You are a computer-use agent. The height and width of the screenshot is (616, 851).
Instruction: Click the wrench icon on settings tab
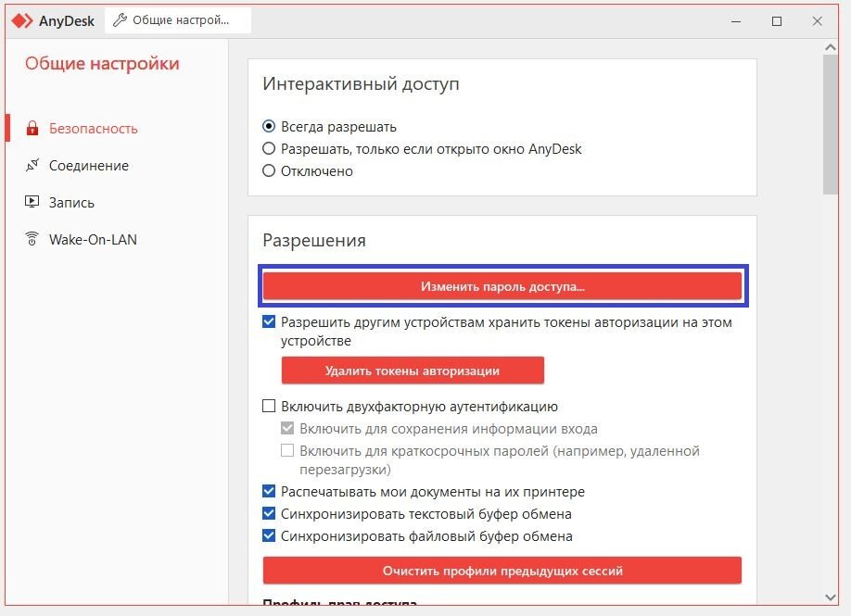[120, 20]
